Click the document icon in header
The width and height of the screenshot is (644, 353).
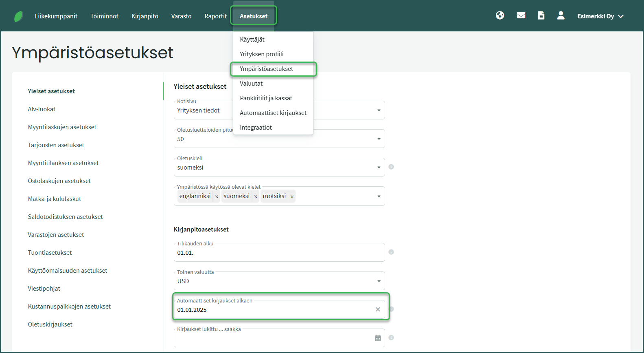point(541,15)
